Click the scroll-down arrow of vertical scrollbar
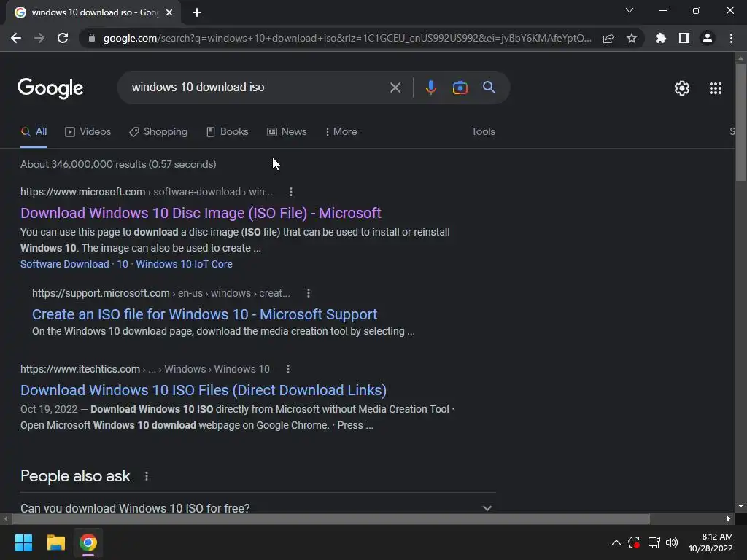Viewport: 747px width, 560px height. [740, 506]
